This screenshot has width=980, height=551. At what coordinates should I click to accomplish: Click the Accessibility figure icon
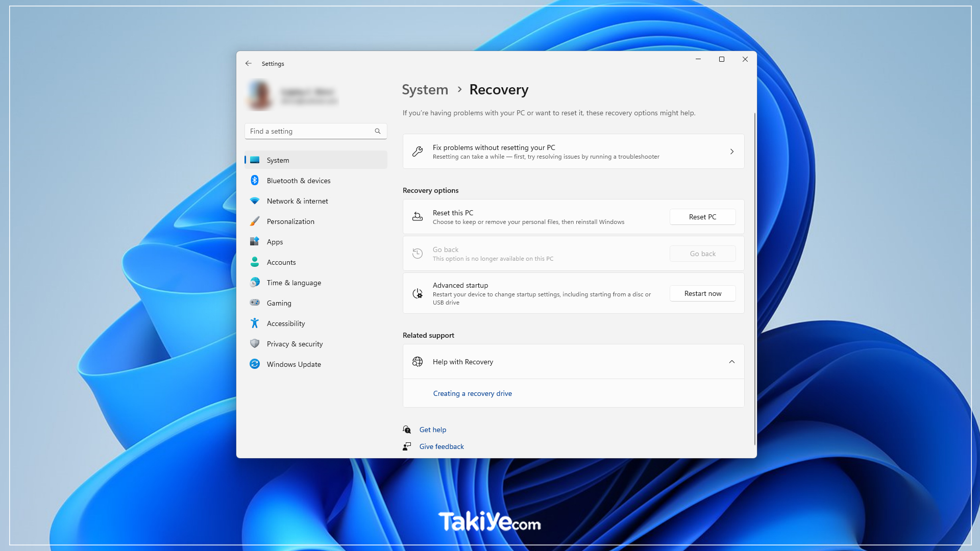[x=255, y=323]
